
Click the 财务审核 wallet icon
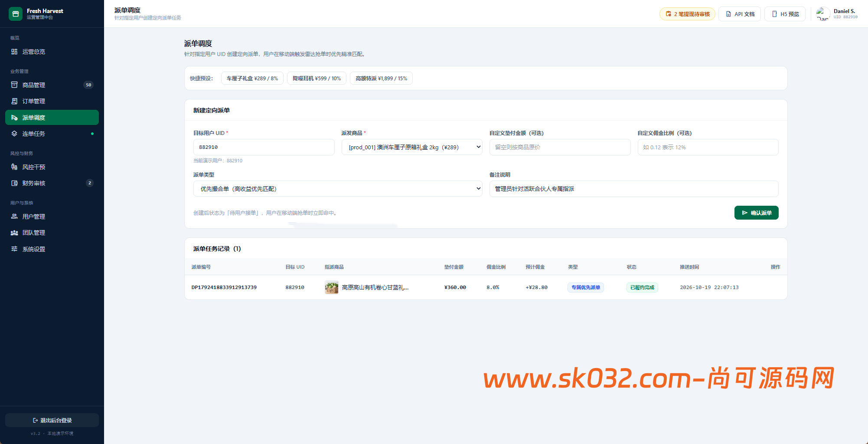click(14, 183)
